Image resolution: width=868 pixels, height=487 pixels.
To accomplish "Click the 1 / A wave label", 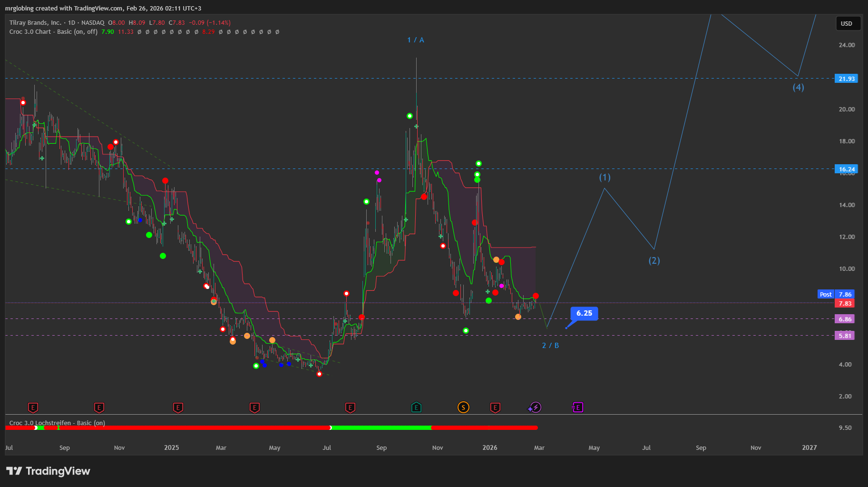I will tap(416, 40).
